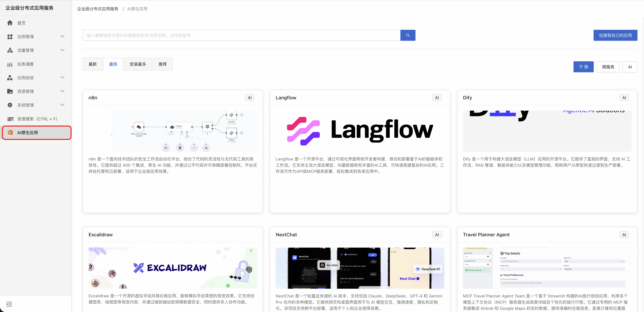Select the AI category filter
This screenshot has height=312, width=644.
pos(629,67)
